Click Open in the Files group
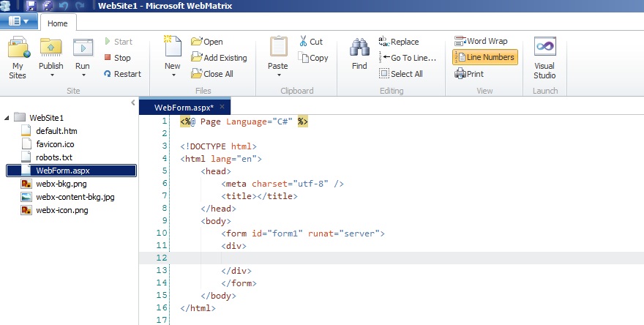The height and width of the screenshot is (325, 644). 207,42
